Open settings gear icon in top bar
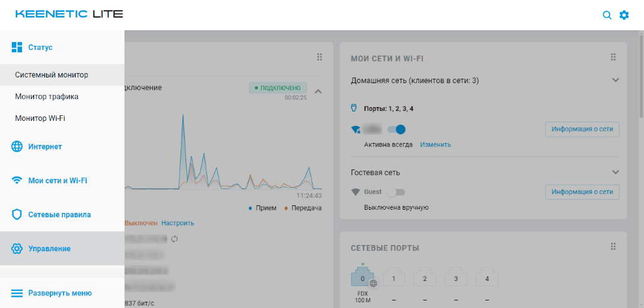This screenshot has height=308, width=644. (624, 15)
